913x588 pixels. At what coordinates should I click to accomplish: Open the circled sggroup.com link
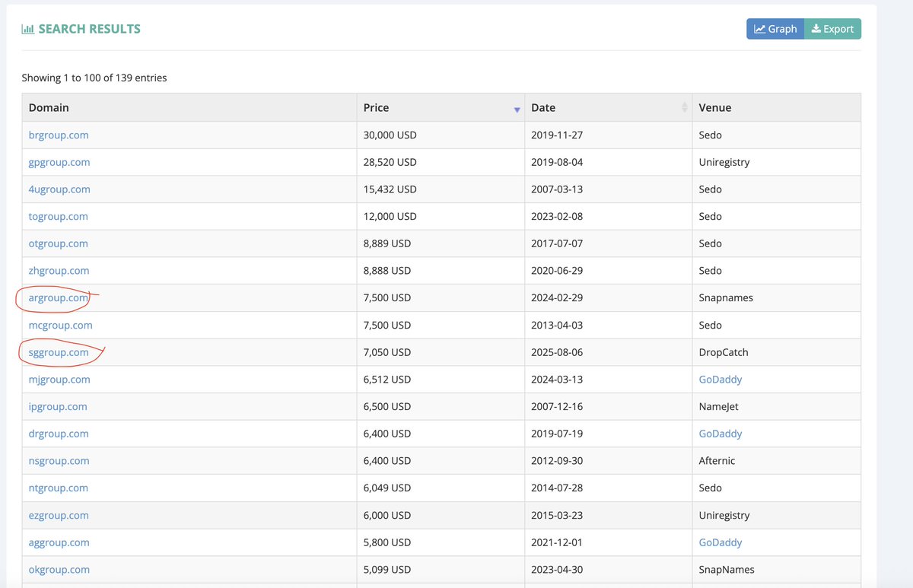click(58, 352)
